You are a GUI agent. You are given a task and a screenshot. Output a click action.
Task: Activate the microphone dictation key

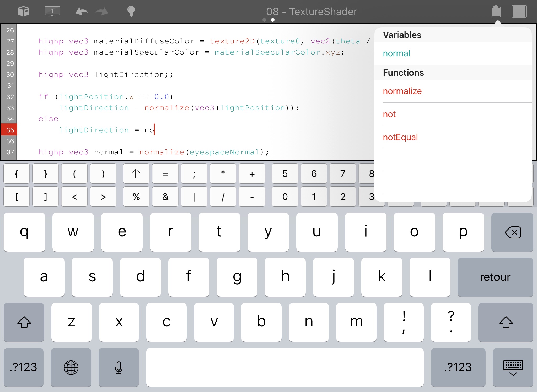119,367
